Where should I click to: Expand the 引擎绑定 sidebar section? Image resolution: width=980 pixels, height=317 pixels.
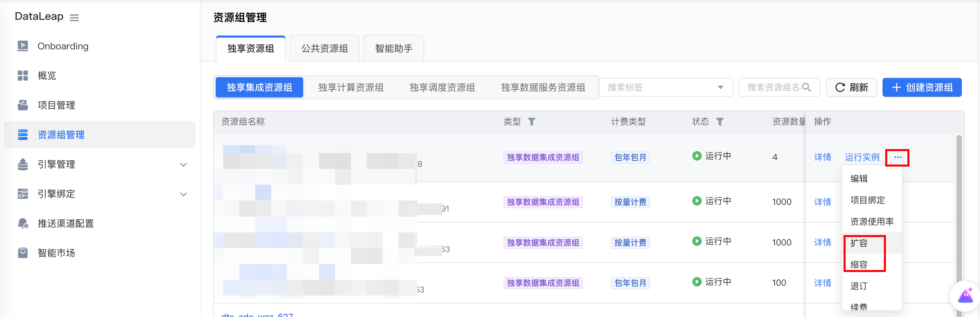point(183,194)
